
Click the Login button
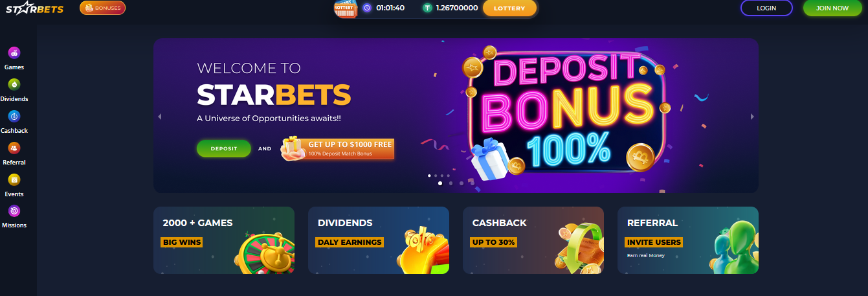tap(766, 8)
